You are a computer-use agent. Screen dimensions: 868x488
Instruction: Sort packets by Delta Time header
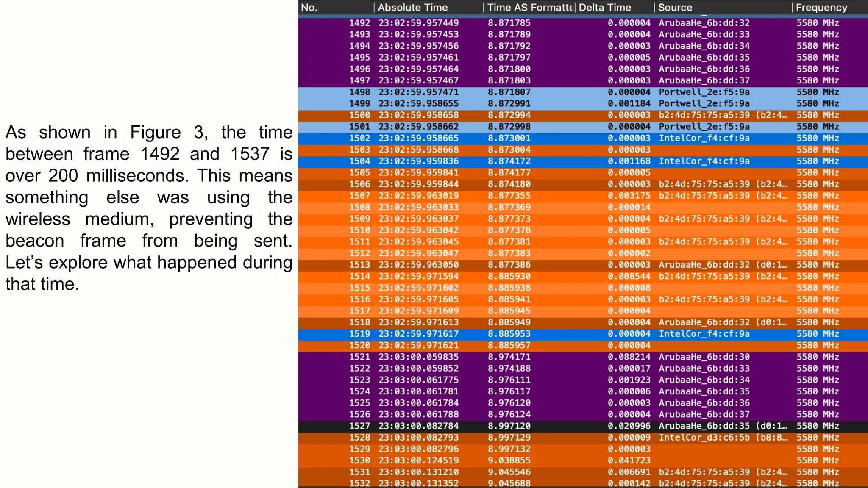pos(615,7)
